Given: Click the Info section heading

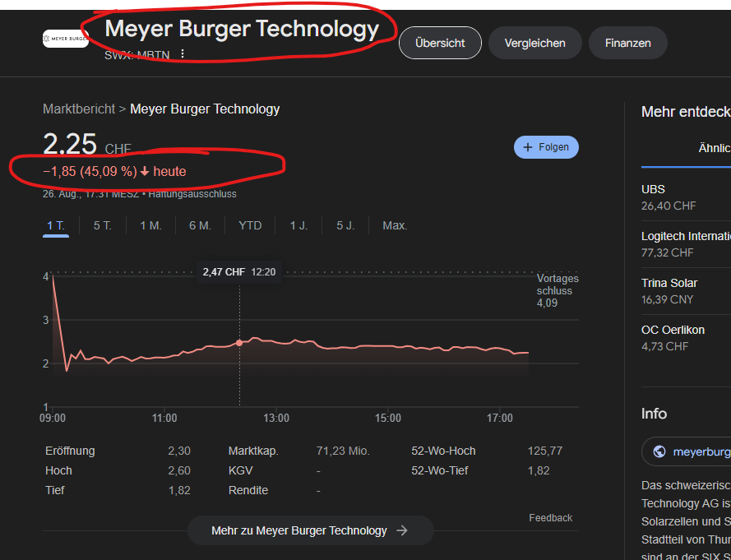Looking at the screenshot, I should pyautogui.click(x=654, y=414).
